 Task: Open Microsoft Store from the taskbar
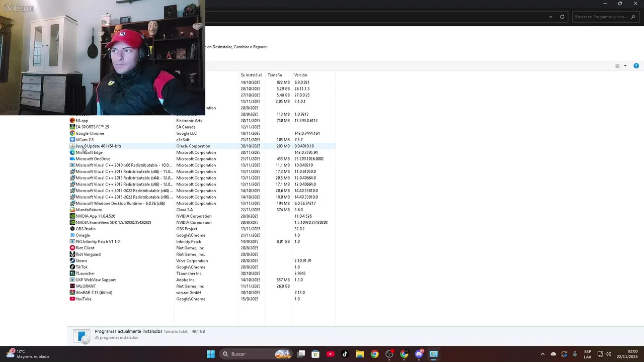pos(315,354)
